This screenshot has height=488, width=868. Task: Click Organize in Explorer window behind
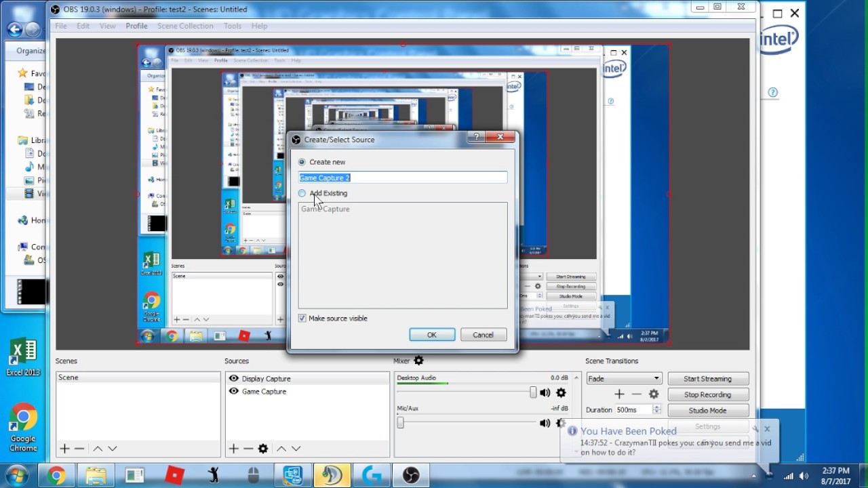31,50
